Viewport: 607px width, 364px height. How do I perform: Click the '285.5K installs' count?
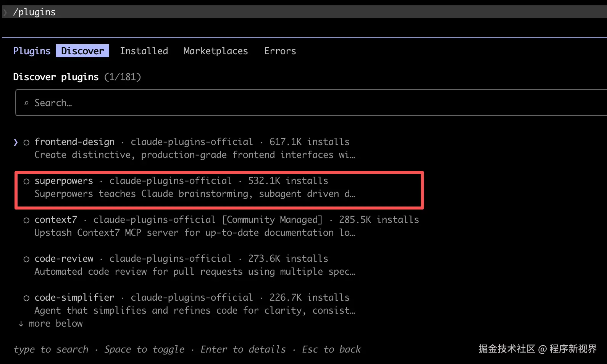coord(379,220)
